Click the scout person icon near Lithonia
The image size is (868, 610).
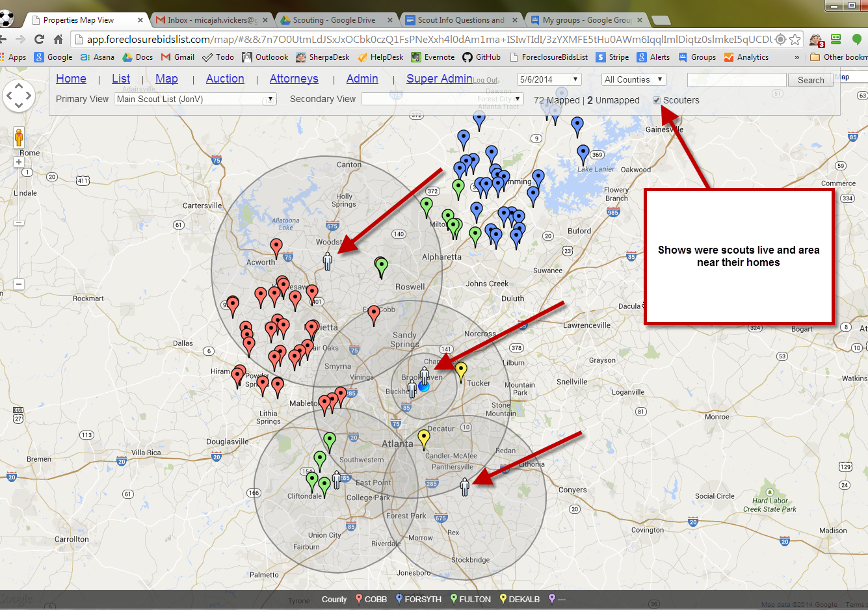[464, 486]
